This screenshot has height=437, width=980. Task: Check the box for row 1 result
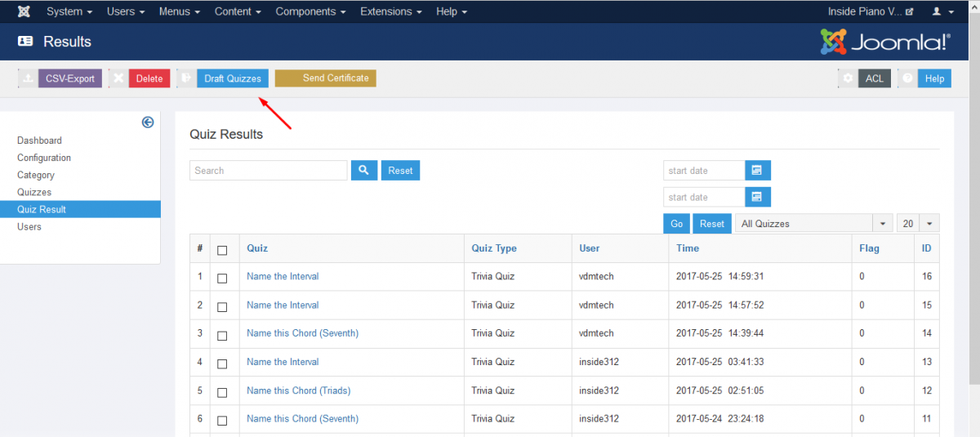[x=222, y=278]
